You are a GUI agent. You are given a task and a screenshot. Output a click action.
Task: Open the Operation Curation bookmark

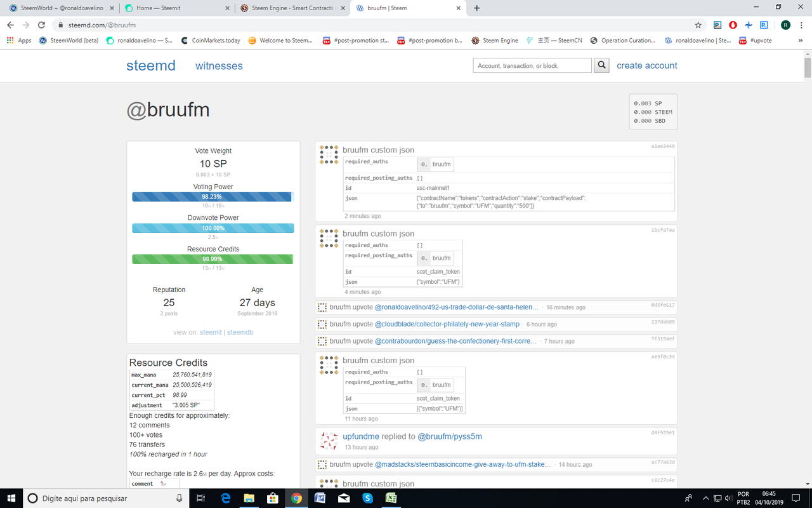[x=623, y=40]
